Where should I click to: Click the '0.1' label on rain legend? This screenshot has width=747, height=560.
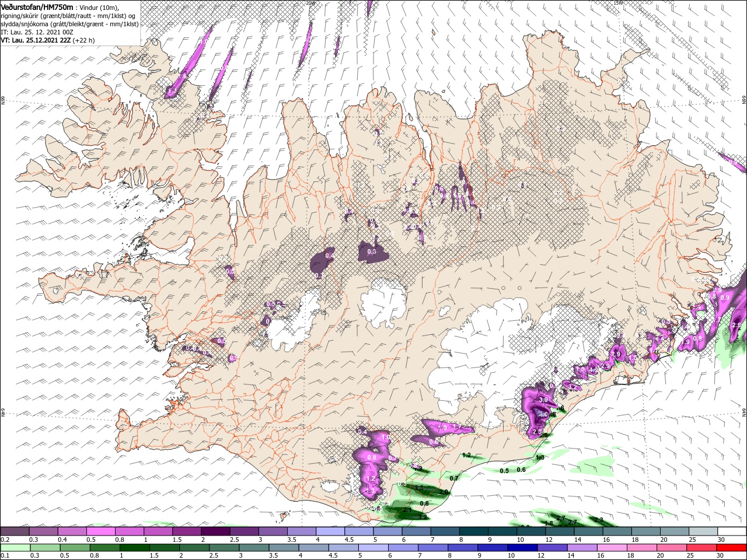coord(4,556)
